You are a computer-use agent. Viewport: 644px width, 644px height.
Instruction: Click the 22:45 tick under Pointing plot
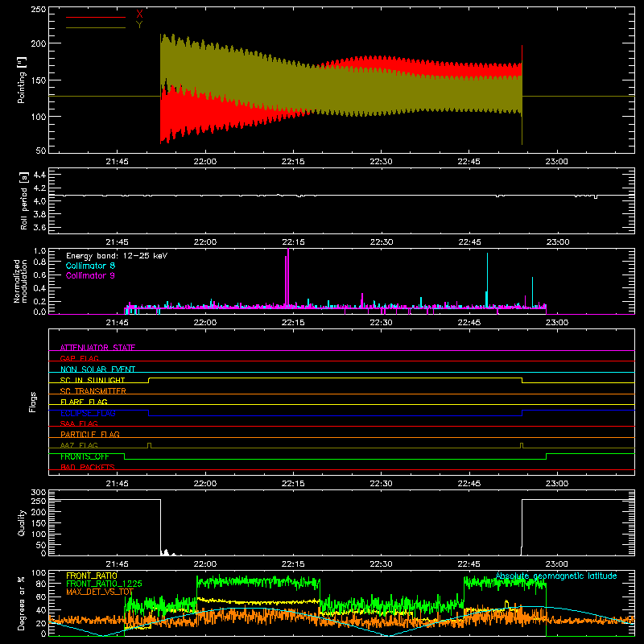point(469,162)
